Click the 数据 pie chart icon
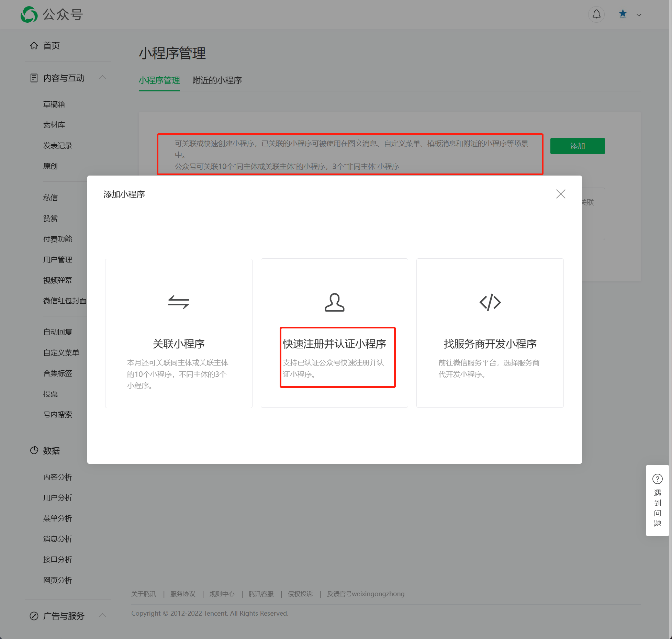 click(x=34, y=450)
